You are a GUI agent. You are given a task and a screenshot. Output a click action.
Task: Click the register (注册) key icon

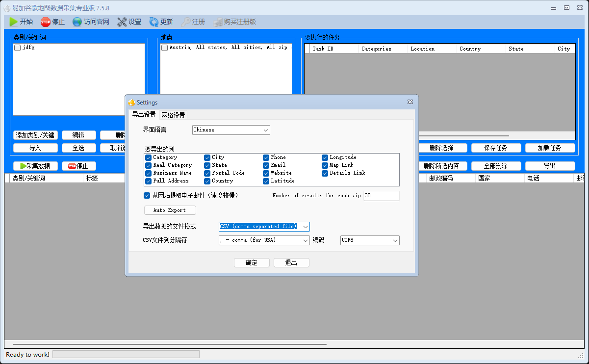186,22
